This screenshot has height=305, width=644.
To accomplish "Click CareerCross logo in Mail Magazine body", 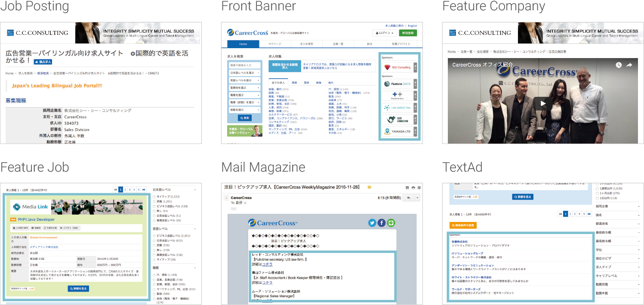I will (x=273, y=223).
